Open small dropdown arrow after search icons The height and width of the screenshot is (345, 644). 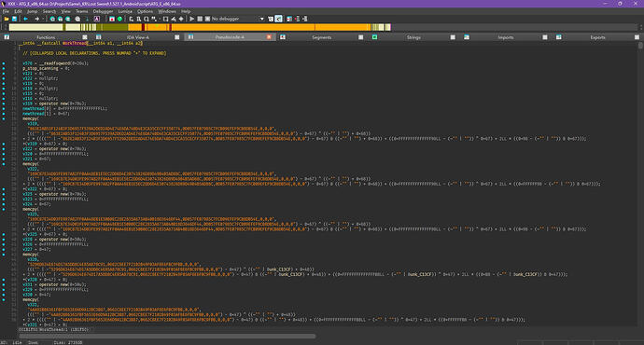tap(160, 19)
